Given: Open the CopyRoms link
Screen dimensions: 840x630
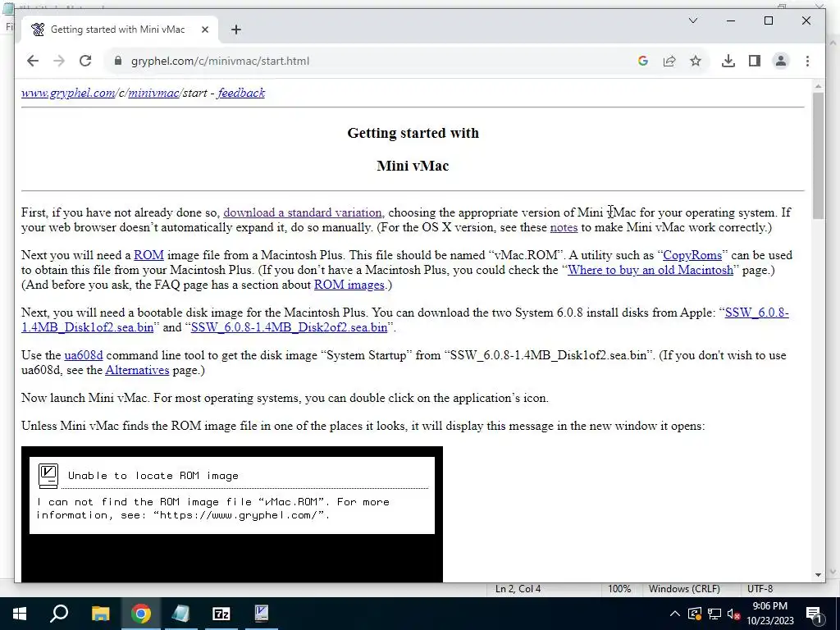Looking at the screenshot, I should 692,256.
